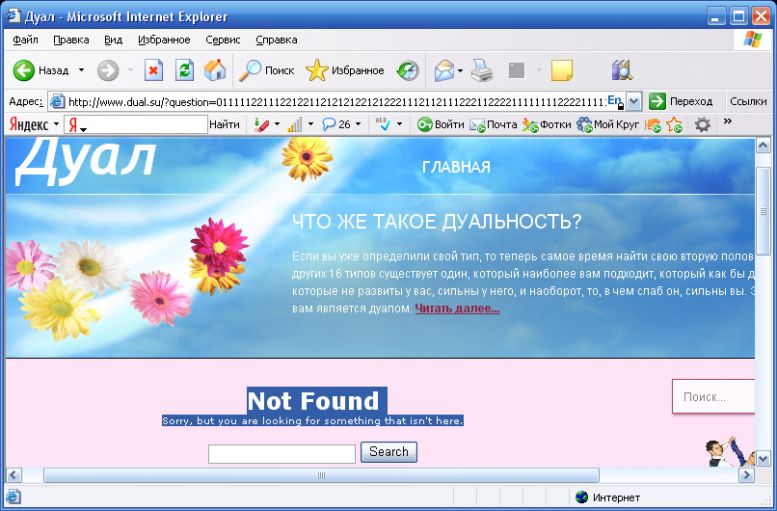Expand the signal bars dropdown arrow
This screenshot has height=511, width=777.
311,124
